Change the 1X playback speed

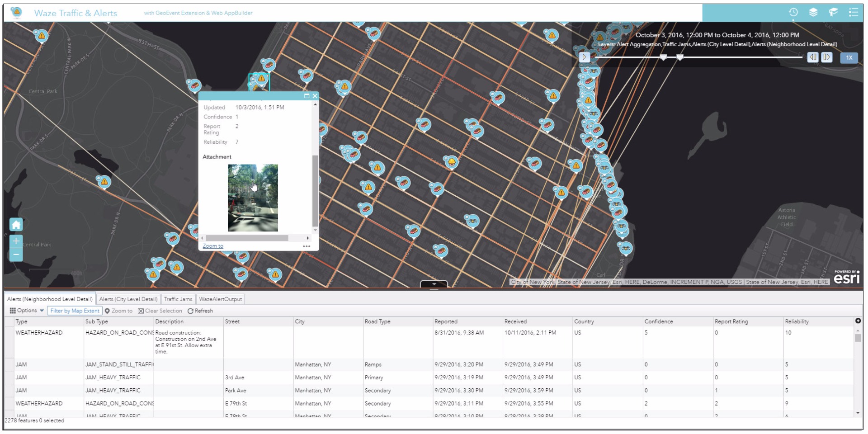(849, 57)
